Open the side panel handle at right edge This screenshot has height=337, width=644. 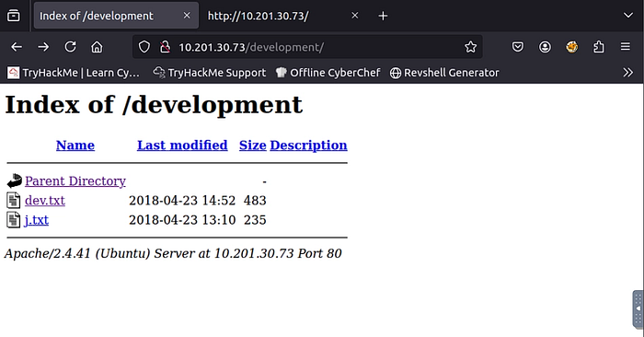tap(638, 308)
